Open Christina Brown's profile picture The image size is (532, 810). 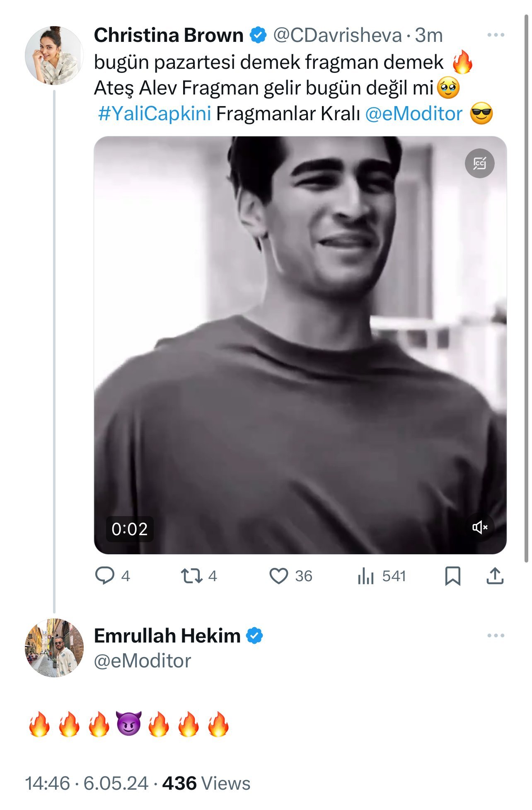(54, 56)
